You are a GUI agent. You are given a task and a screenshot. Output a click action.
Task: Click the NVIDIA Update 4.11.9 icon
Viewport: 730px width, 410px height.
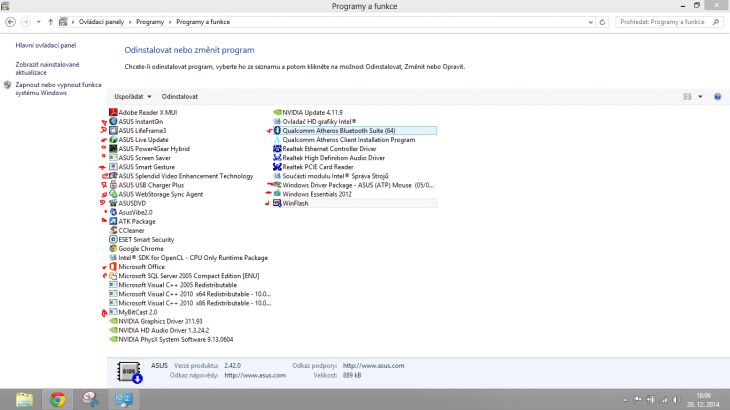pyautogui.click(x=277, y=112)
